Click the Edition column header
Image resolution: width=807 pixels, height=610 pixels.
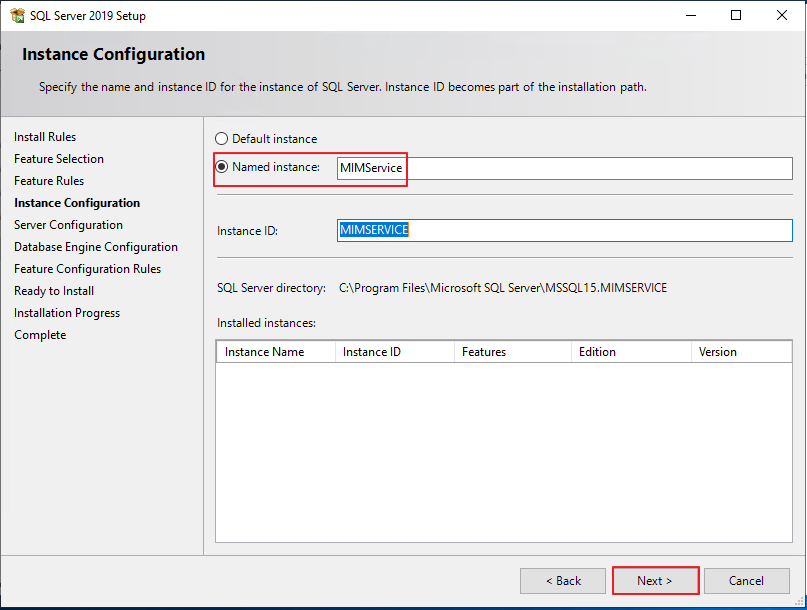[x=631, y=352]
